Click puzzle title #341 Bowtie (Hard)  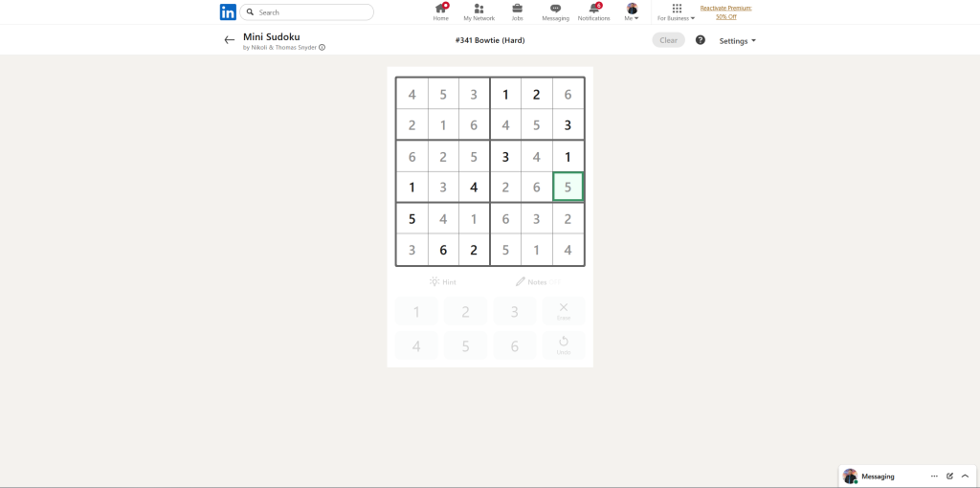490,40
